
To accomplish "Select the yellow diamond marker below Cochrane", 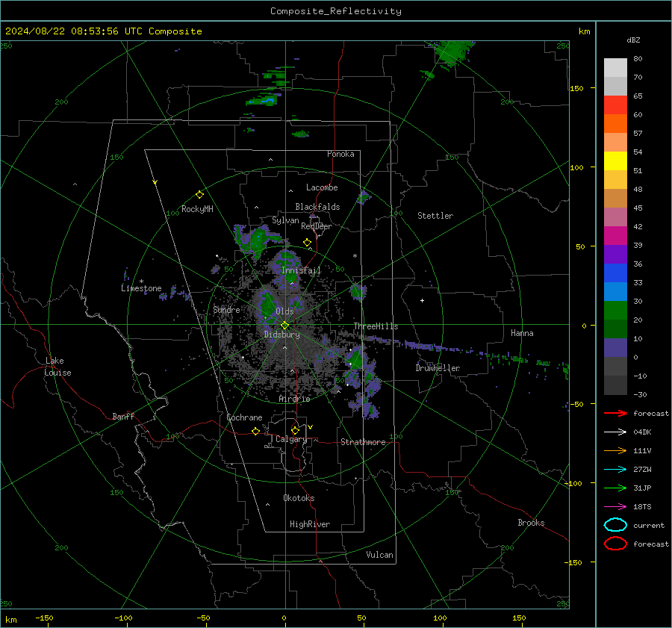I will click(x=255, y=431).
